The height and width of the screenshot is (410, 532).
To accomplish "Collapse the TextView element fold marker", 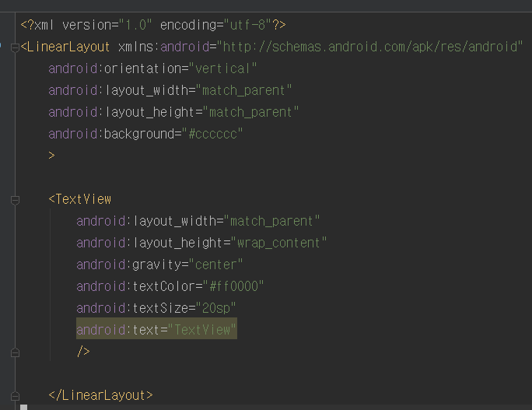I will pyautogui.click(x=15, y=200).
